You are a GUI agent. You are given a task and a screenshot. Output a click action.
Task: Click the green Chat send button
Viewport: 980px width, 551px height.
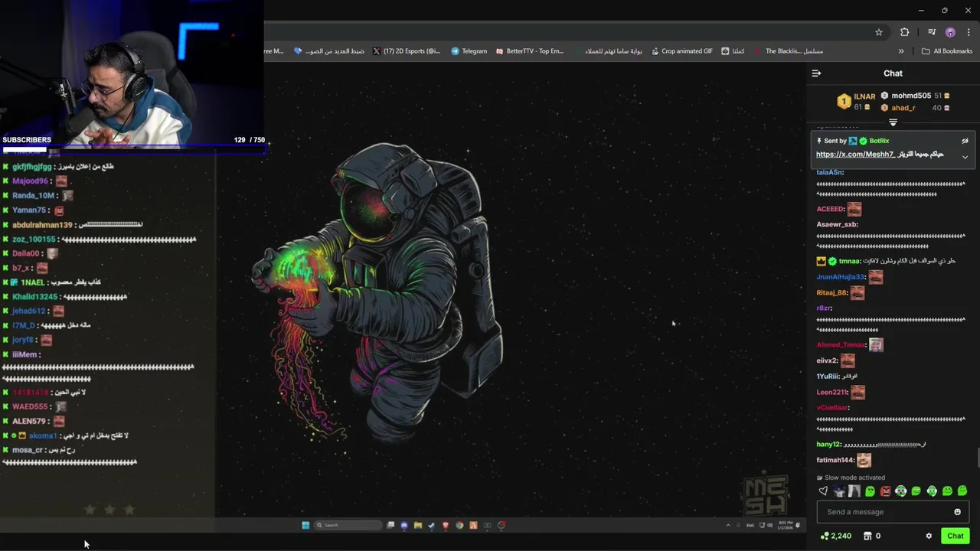tap(955, 536)
